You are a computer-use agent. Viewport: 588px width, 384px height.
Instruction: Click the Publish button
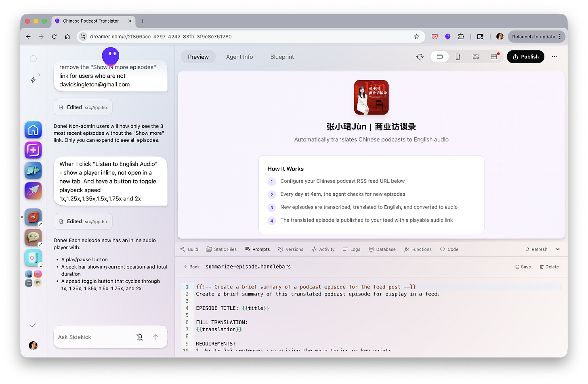coord(525,57)
